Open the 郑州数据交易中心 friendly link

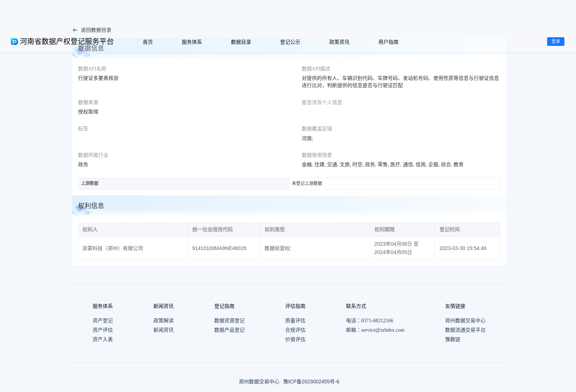[x=465, y=320]
